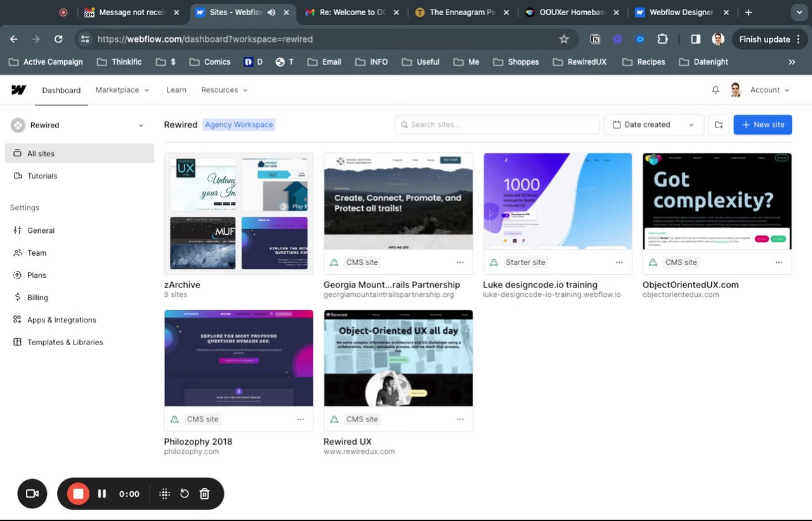Click the Notion extension icon
The height and width of the screenshot is (521, 812).
[595, 39]
